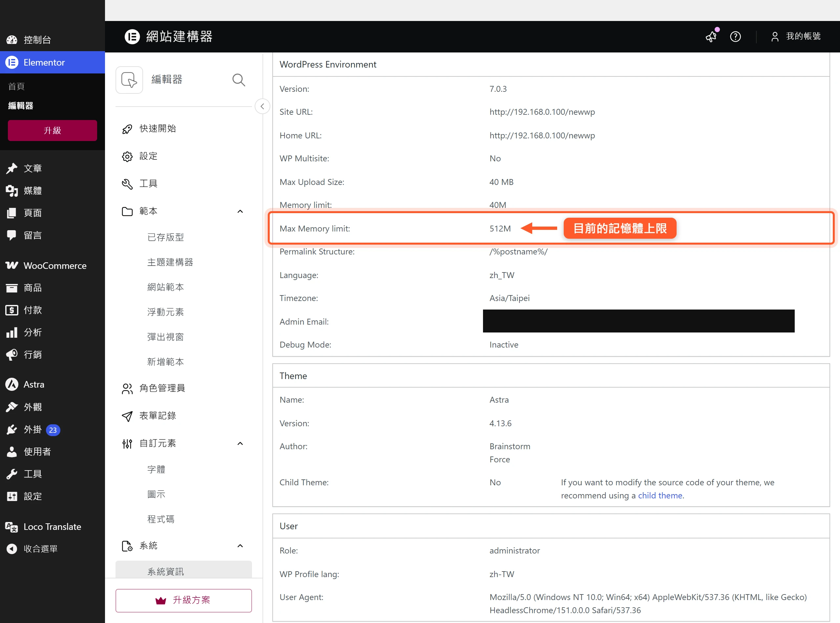Screen dimensions: 840x623
Task: Open 外觀 appearance menu
Action: pos(52,407)
